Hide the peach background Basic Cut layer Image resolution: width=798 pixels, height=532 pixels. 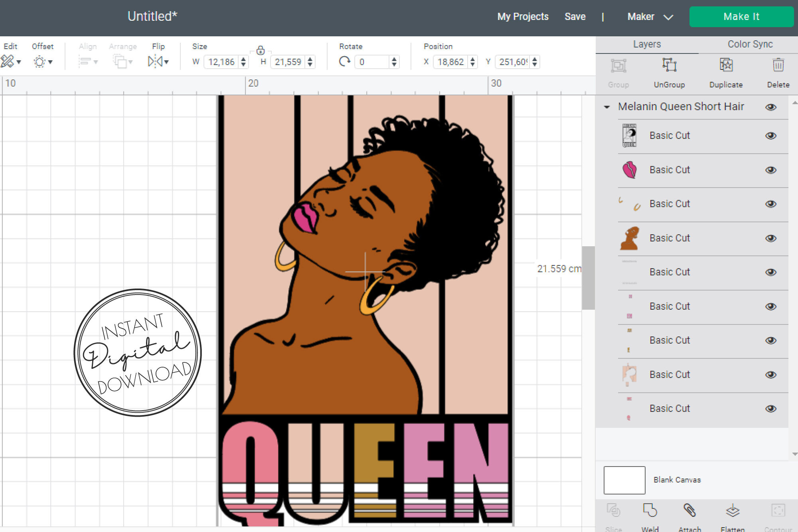tap(771, 375)
